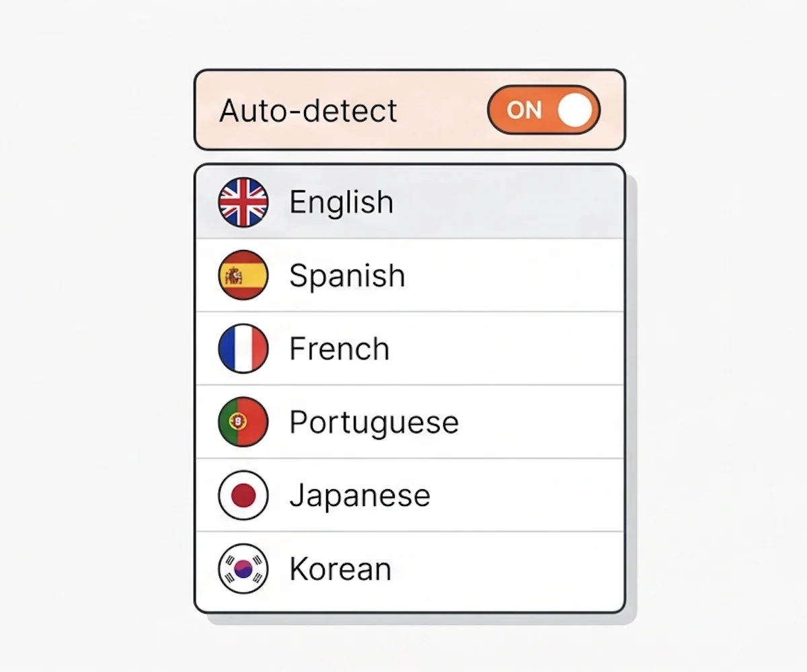Select Korean at the list bottom
The height and width of the screenshot is (672, 807).
point(410,571)
